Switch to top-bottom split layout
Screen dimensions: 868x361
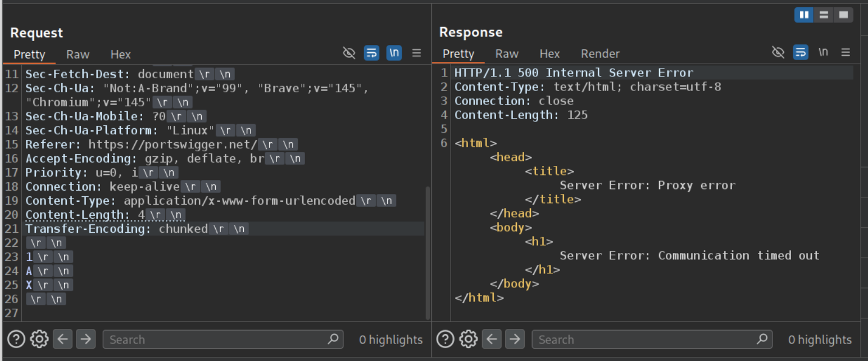824,15
